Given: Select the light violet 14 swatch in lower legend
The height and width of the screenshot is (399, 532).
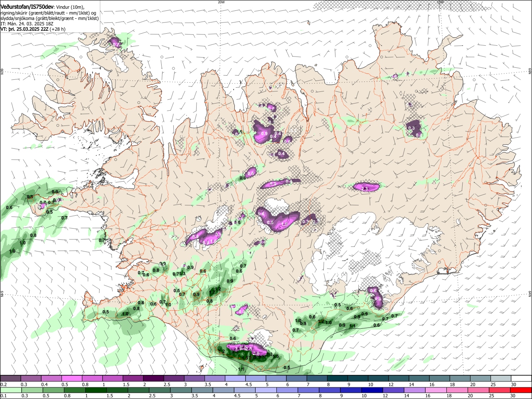Looking at the screenshot, I should tap(415, 390).
